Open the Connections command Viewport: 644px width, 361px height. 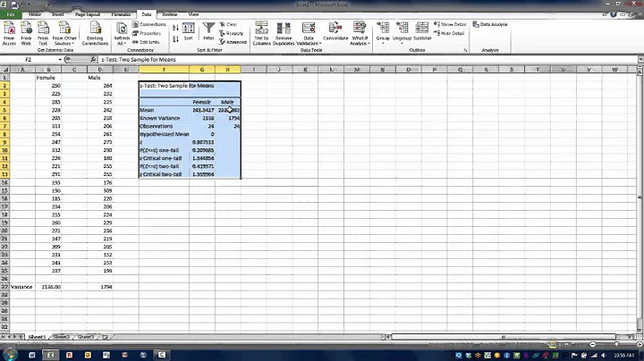(x=149, y=25)
